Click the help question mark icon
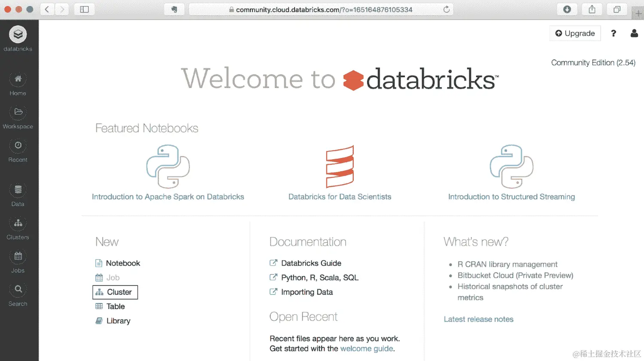The height and width of the screenshot is (361, 644). (x=614, y=33)
